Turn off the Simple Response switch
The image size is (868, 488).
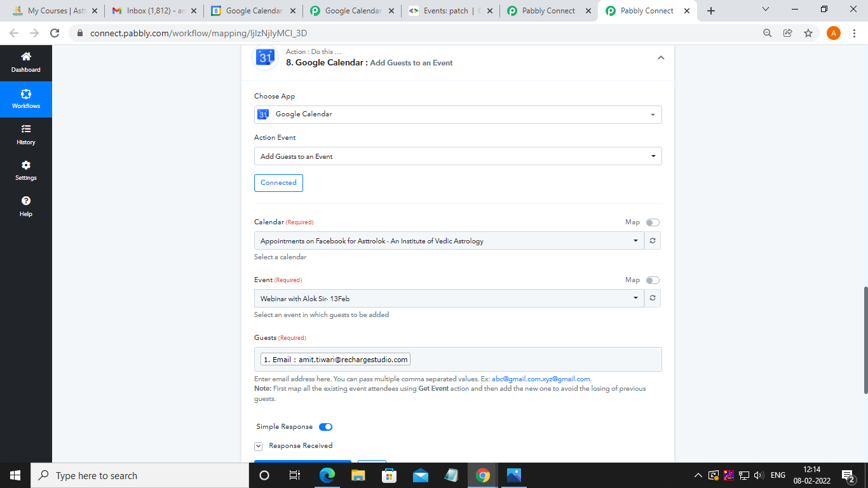click(x=325, y=427)
